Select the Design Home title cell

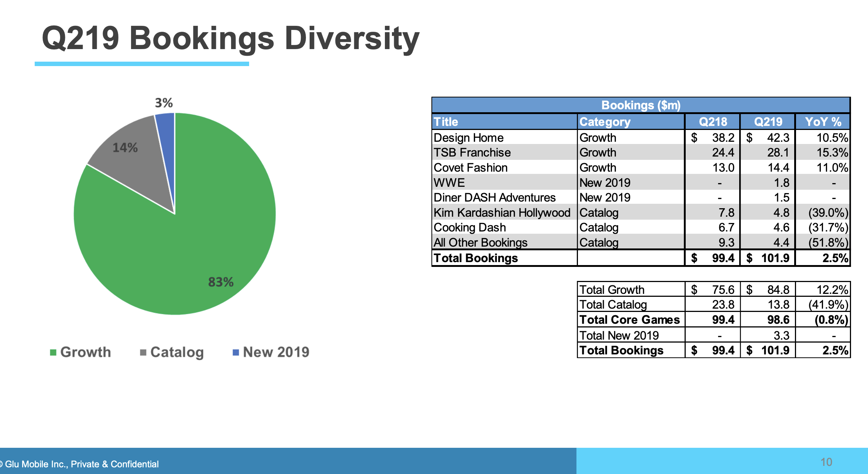[504, 137]
